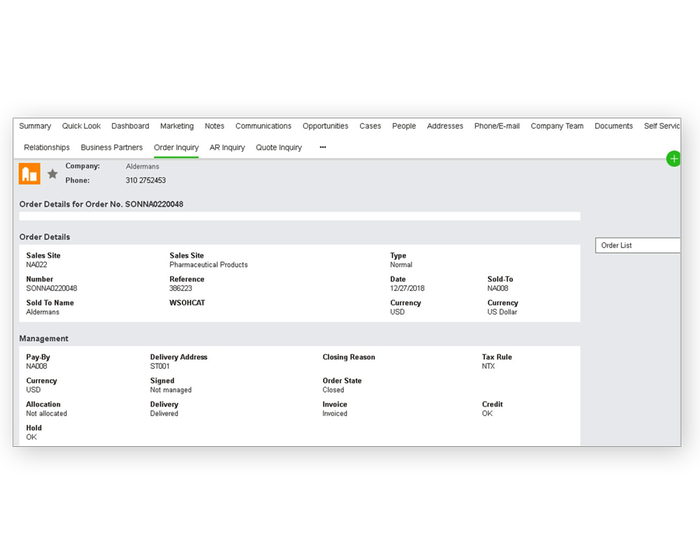Click the orange company building icon
The width and height of the screenshot is (700, 560).
coord(30,174)
